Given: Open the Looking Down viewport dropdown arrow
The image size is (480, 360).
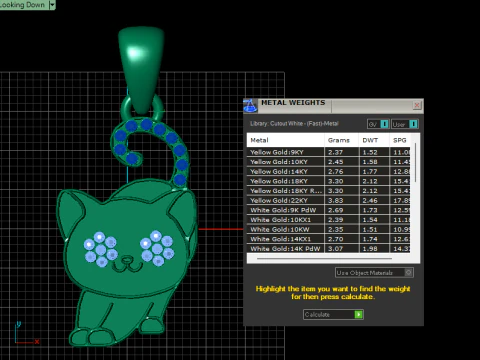Looking at the screenshot, I should [x=52, y=5].
